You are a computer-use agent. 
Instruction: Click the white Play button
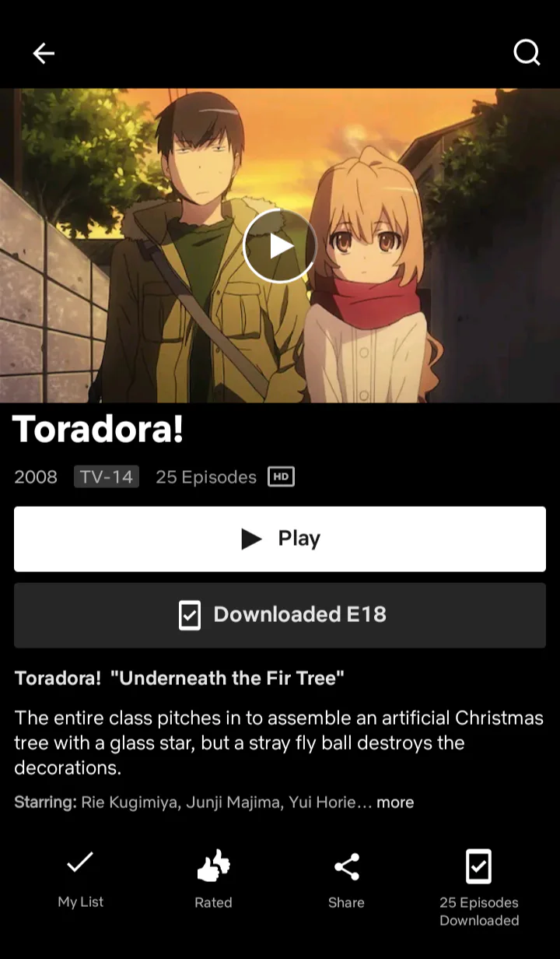(x=280, y=539)
